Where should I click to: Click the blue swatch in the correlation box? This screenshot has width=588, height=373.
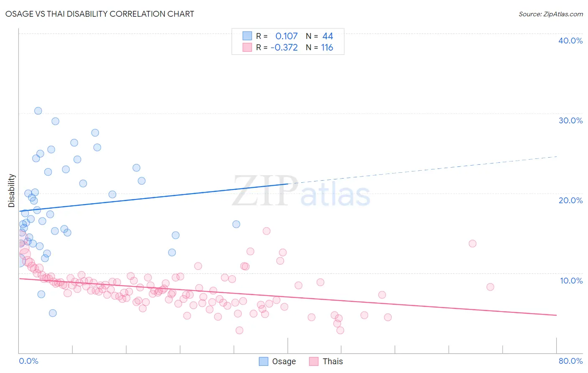click(x=247, y=36)
